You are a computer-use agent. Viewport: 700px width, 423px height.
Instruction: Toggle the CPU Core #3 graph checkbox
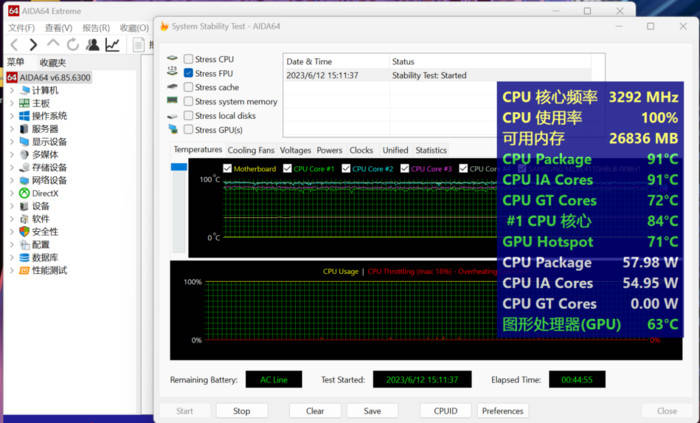[405, 168]
